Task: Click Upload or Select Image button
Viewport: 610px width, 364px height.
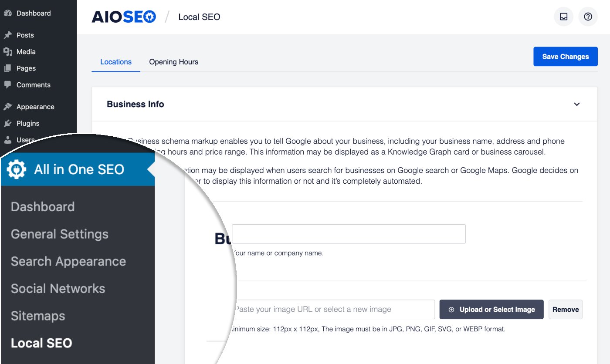Action: click(491, 310)
